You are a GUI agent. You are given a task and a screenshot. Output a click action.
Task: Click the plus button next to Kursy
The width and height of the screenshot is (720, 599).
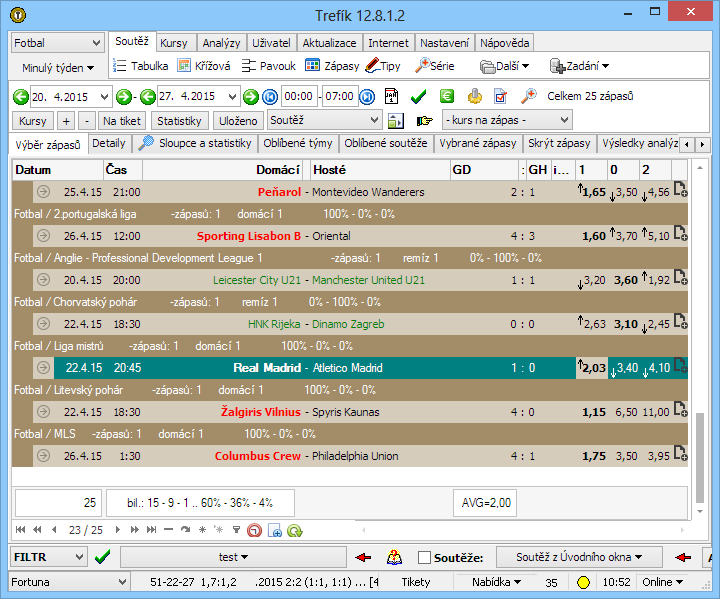66,121
